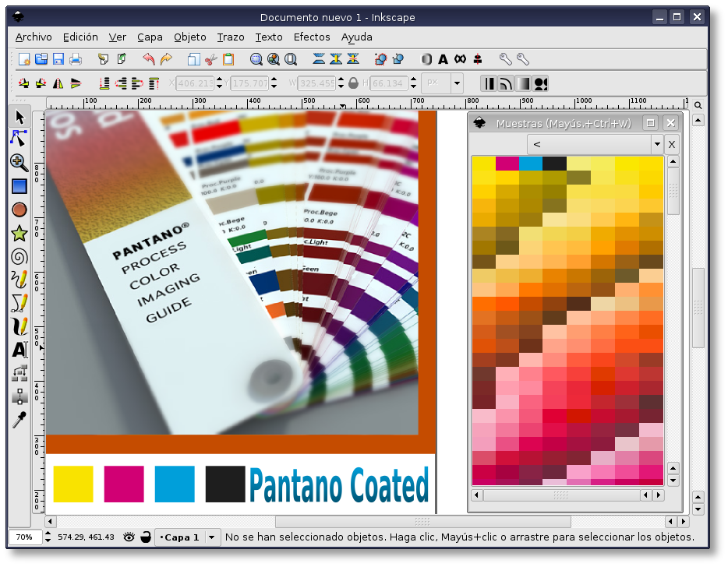The width and height of the screenshot is (728, 567).
Task: Adjust the X position stepper arrows
Action: 219,83
